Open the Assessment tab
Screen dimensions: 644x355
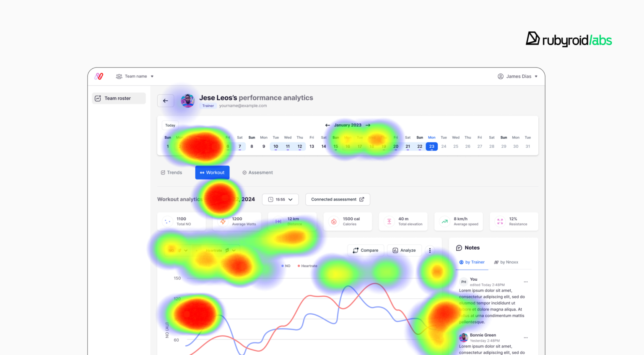click(x=257, y=172)
